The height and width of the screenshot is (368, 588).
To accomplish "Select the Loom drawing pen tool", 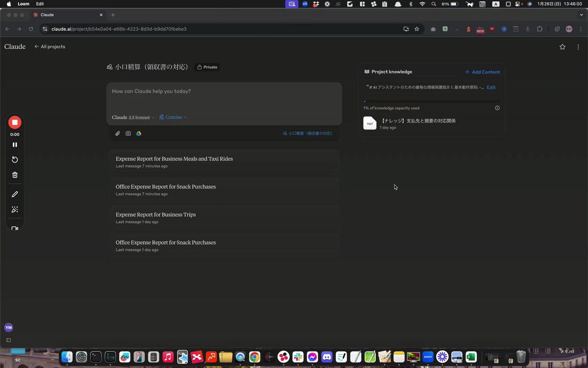I will point(15,195).
